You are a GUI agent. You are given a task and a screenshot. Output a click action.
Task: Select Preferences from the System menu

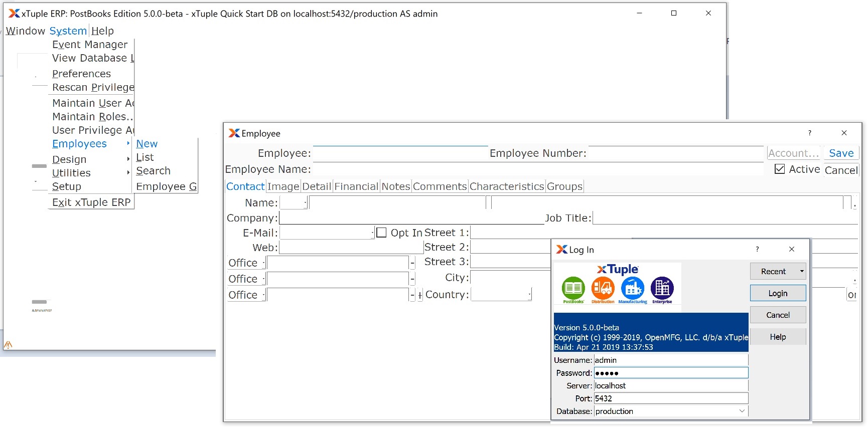coord(81,74)
